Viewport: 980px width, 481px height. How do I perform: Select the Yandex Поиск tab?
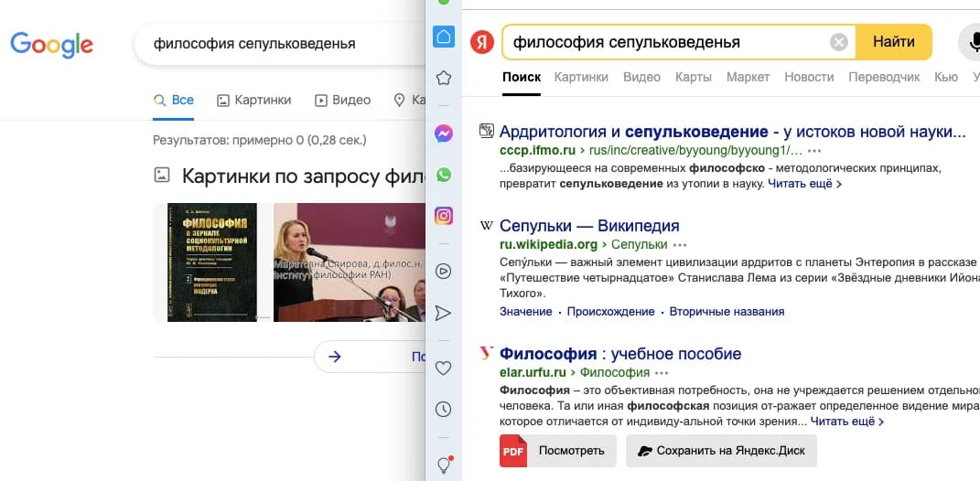click(522, 77)
